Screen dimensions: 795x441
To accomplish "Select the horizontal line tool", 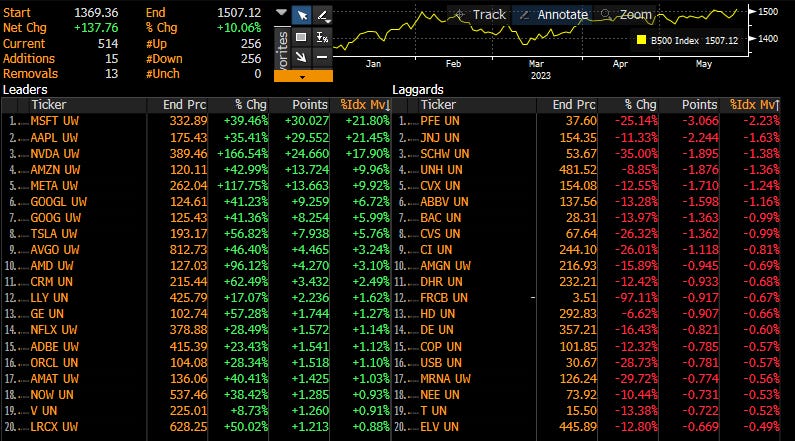I will [x=322, y=57].
